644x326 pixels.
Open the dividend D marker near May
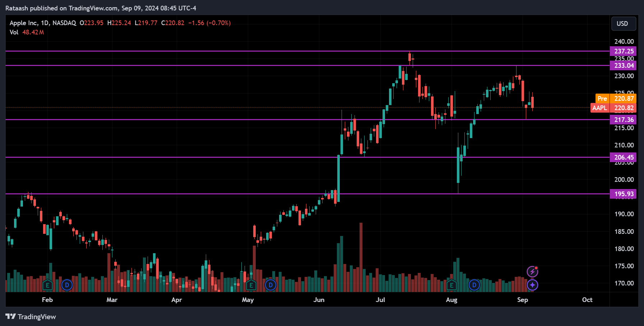point(270,285)
